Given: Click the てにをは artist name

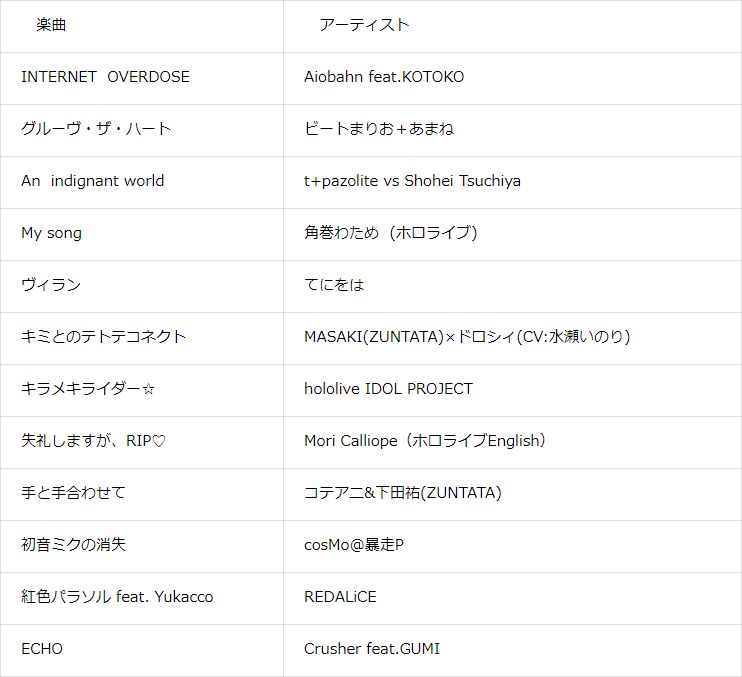Looking at the screenshot, I should pos(334,285).
